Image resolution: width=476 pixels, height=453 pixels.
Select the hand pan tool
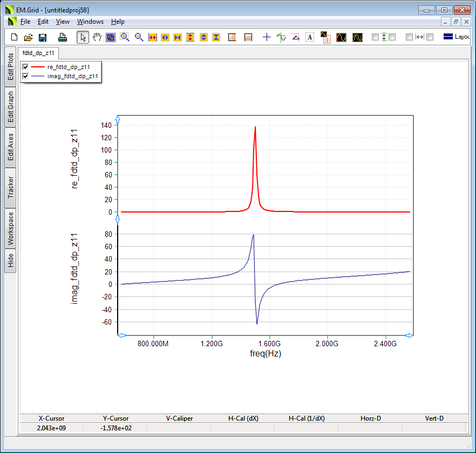point(97,37)
